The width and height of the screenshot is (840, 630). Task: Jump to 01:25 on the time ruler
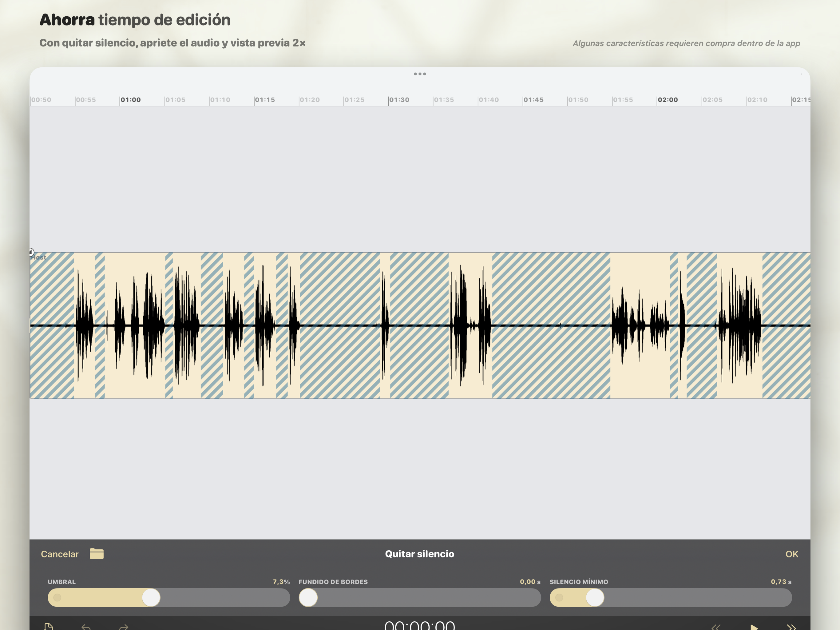[x=354, y=100]
